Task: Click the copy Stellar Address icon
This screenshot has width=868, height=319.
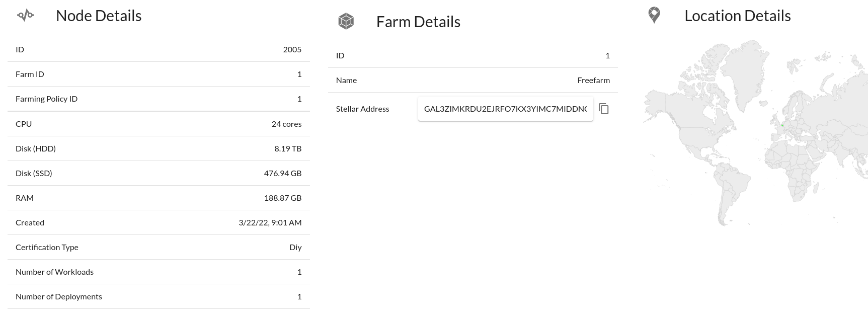Action: pyautogui.click(x=604, y=109)
